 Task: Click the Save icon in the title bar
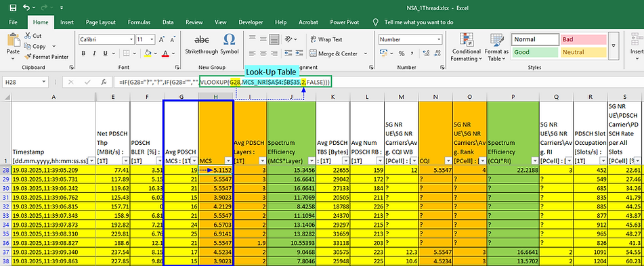13,7
